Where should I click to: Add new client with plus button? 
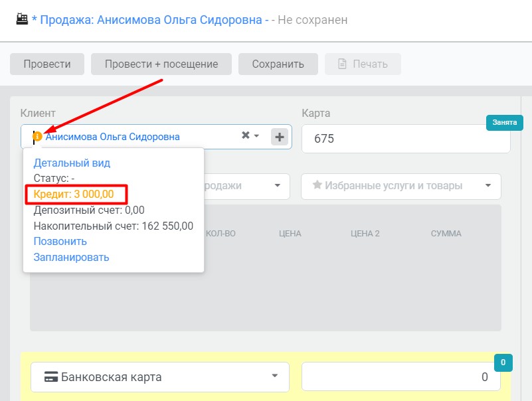[280, 137]
